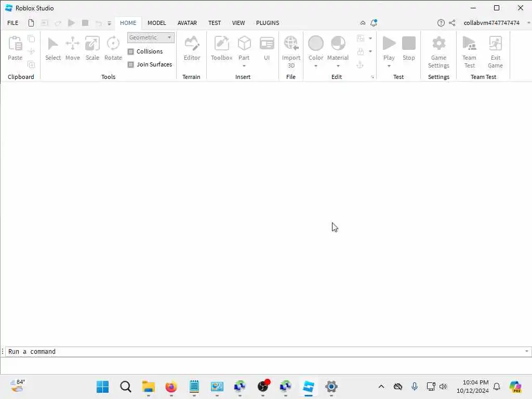The image size is (532, 399).
Task: Click the Duplicate icon in Clipboard group
Action: (x=31, y=64)
